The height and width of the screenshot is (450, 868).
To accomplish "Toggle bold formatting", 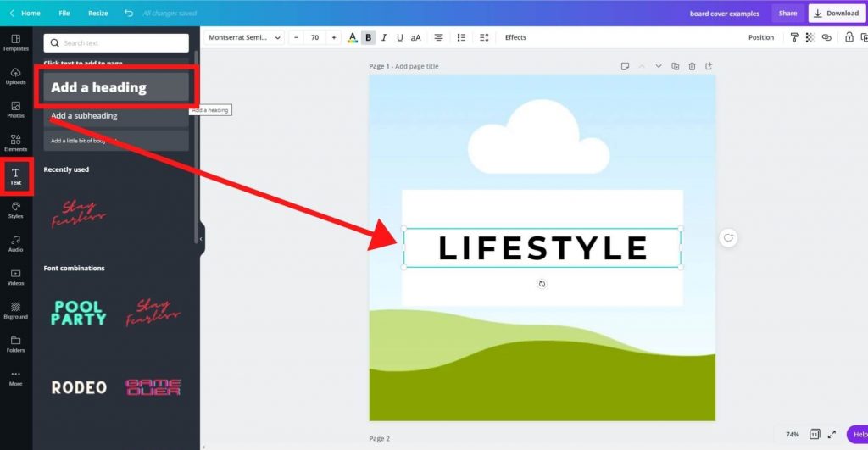I will point(368,37).
